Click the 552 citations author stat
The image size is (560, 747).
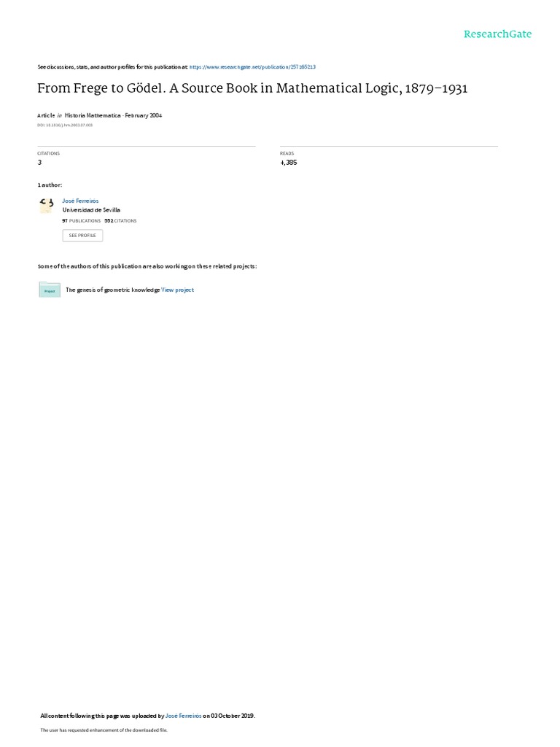coord(120,221)
